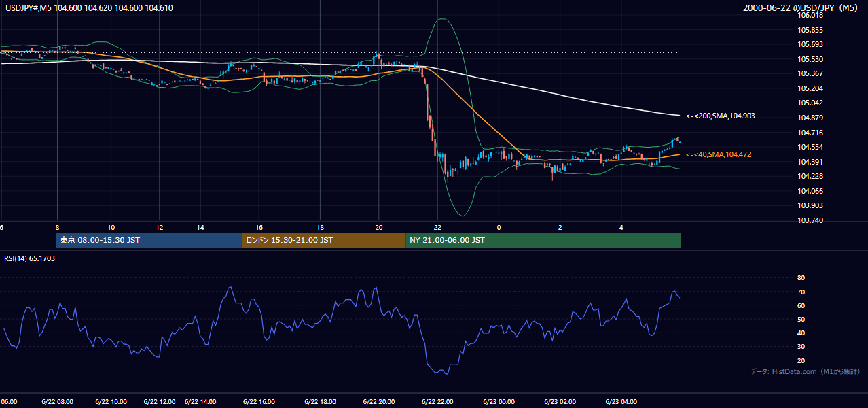Screen dimensions: 868x408
Task: Click the RSI scale value 60
Action: click(x=801, y=305)
